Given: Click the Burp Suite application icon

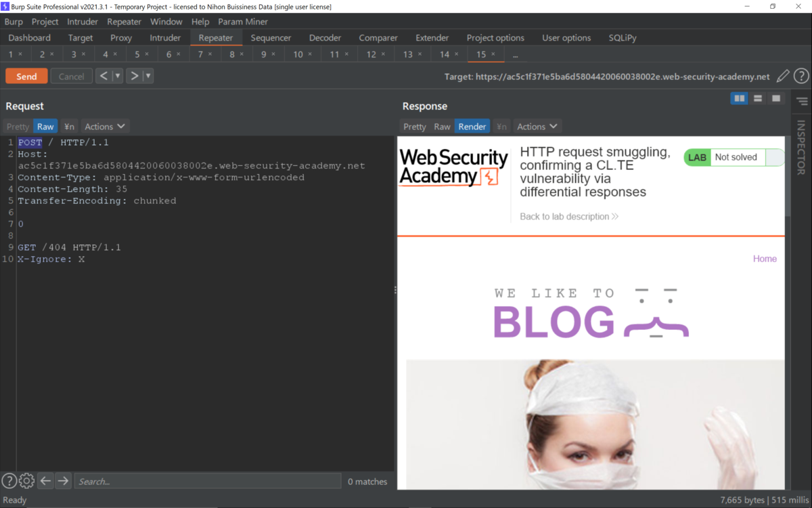Looking at the screenshot, I should click(5, 6).
